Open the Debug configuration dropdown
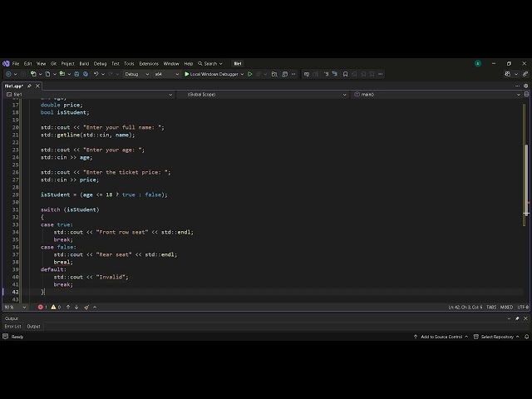 [x=136, y=74]
